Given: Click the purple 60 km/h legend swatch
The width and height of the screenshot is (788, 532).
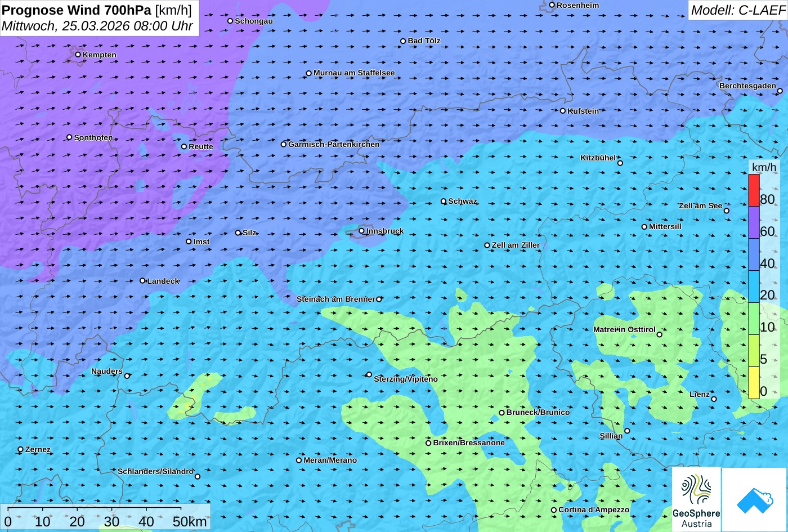Looking at the screenshot, I should (754, 222).
